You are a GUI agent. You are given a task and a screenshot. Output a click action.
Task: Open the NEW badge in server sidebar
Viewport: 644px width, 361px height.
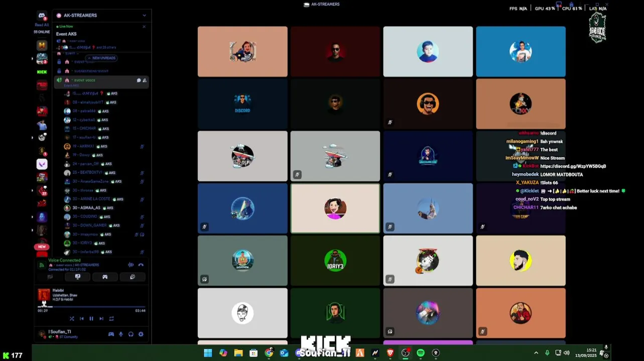(x=42, y=247)
